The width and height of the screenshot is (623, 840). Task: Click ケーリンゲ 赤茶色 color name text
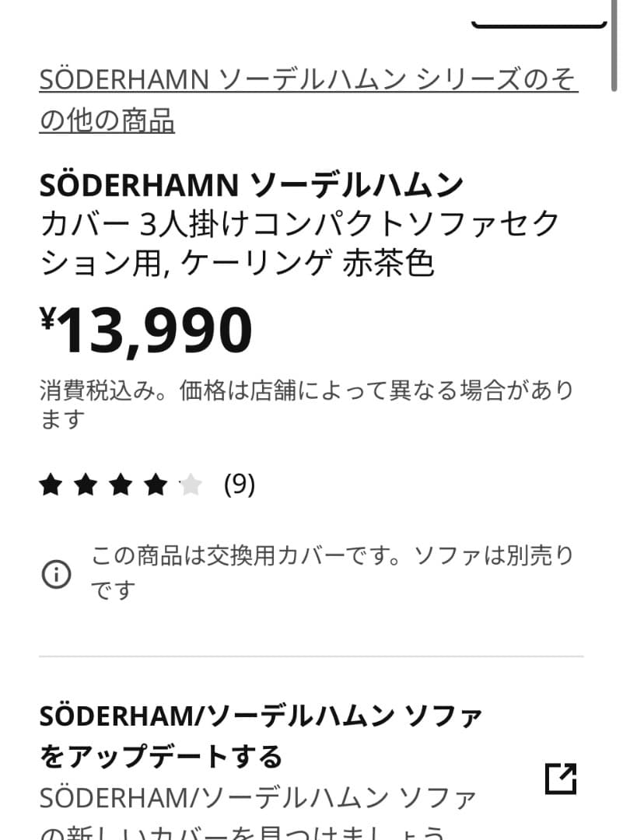pos(306,264)
